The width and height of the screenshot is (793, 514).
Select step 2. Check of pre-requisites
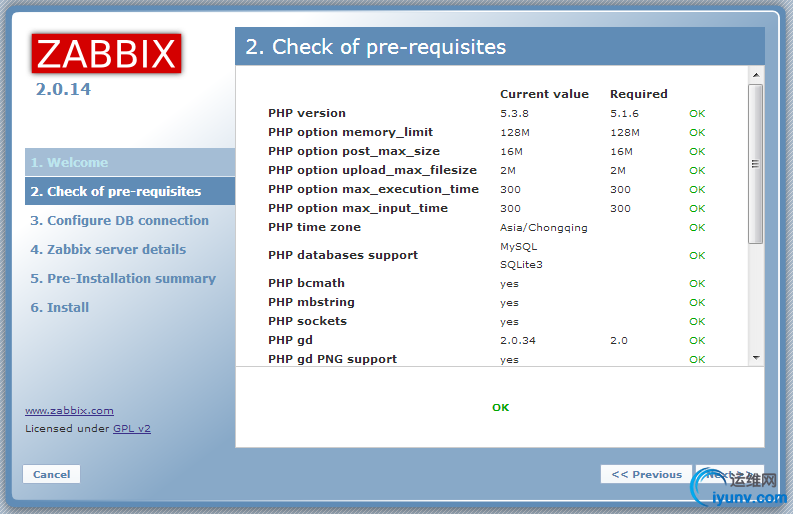pyautogui.click(x=130, y=191)
